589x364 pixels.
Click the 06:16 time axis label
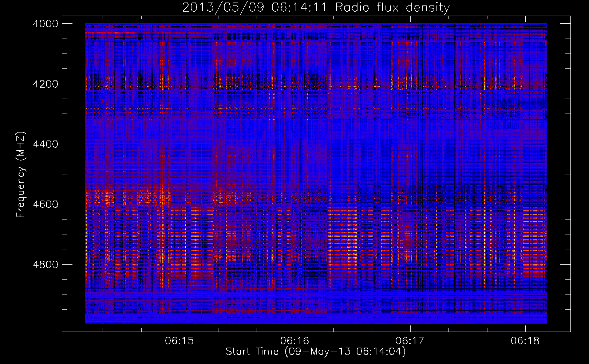pos(294,341)
